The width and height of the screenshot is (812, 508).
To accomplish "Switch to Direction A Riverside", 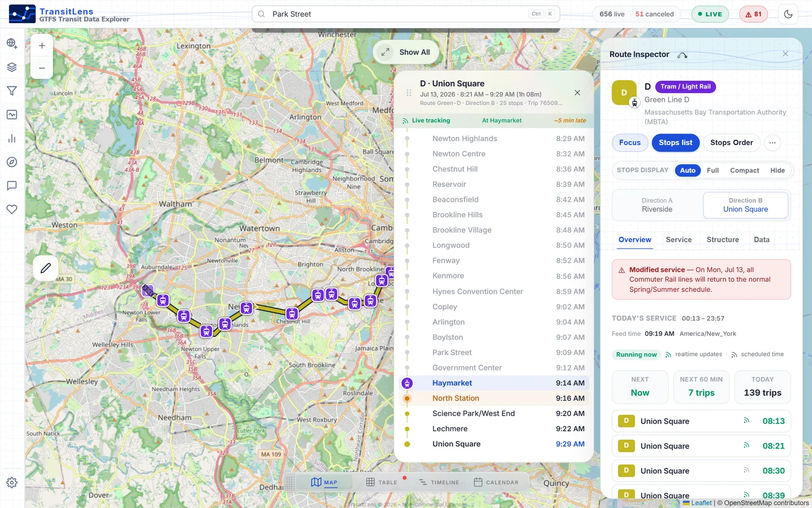I will pyautogui.click(x=657, y=205).
